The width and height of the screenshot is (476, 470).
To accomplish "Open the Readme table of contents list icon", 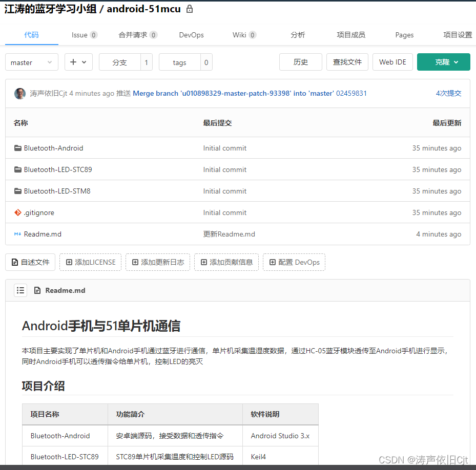I will pyautogui.click(x=20, y=290).
